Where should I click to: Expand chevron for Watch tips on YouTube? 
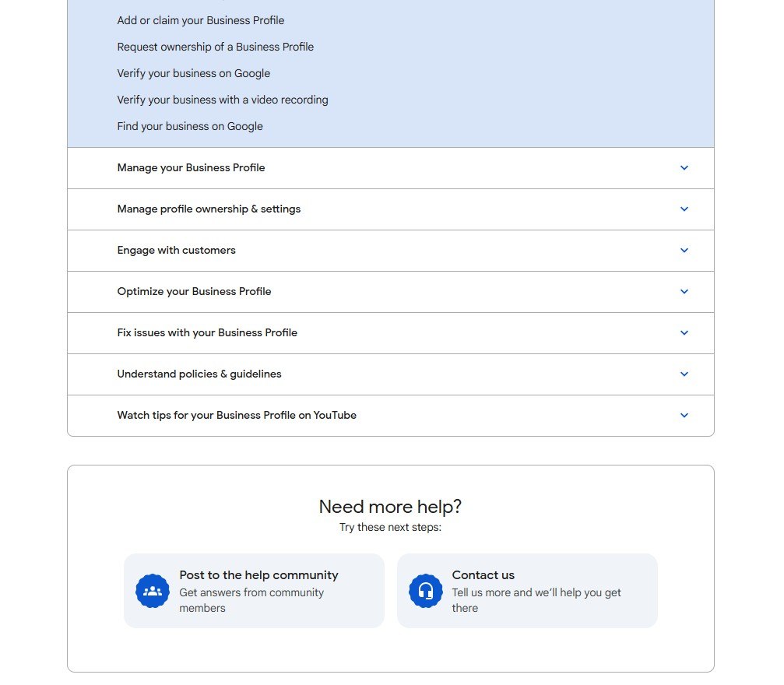pos(684,416)
